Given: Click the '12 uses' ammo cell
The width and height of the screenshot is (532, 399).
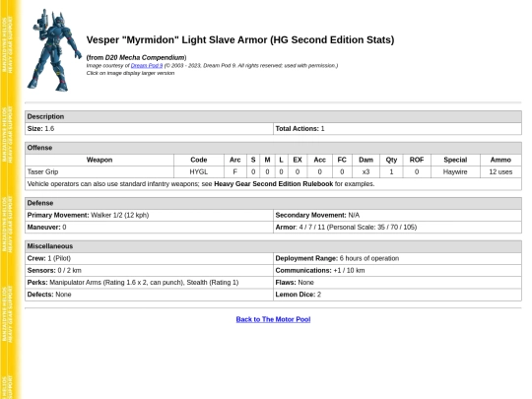Looking at the screenshot, I should [x=500, y=172].
